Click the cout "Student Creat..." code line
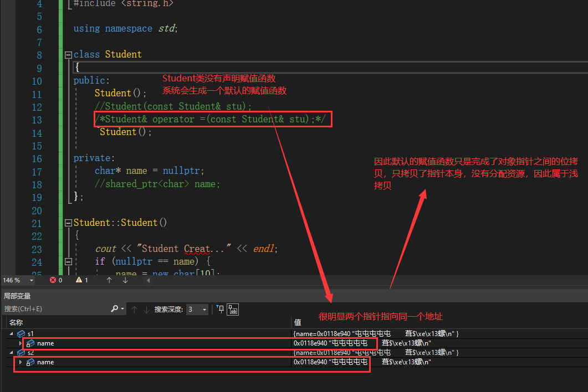This screenshot has height=392, width=588. [x=186, y=249]
